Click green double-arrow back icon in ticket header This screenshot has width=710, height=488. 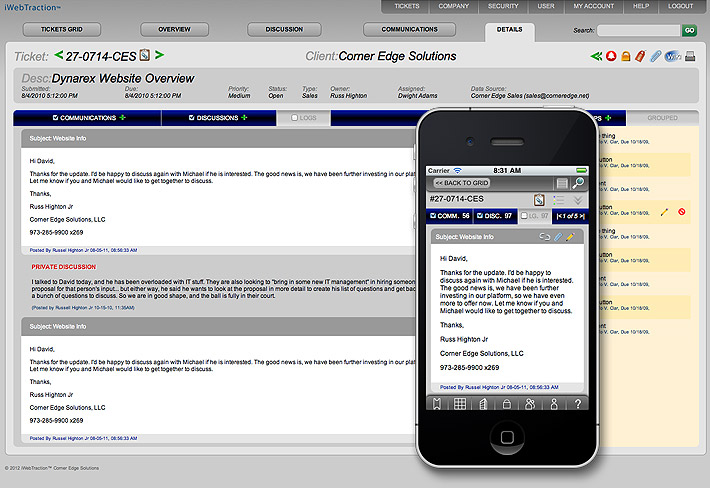click(x=596, y=56)
